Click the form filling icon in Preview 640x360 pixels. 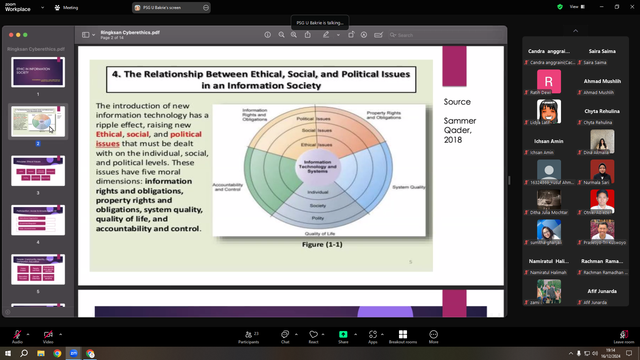378,35
